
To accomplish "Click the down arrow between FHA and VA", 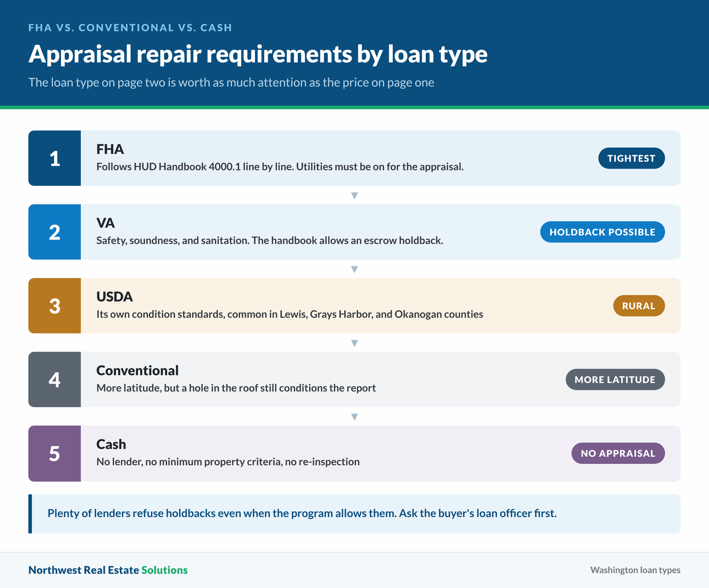I will (354, 196).
